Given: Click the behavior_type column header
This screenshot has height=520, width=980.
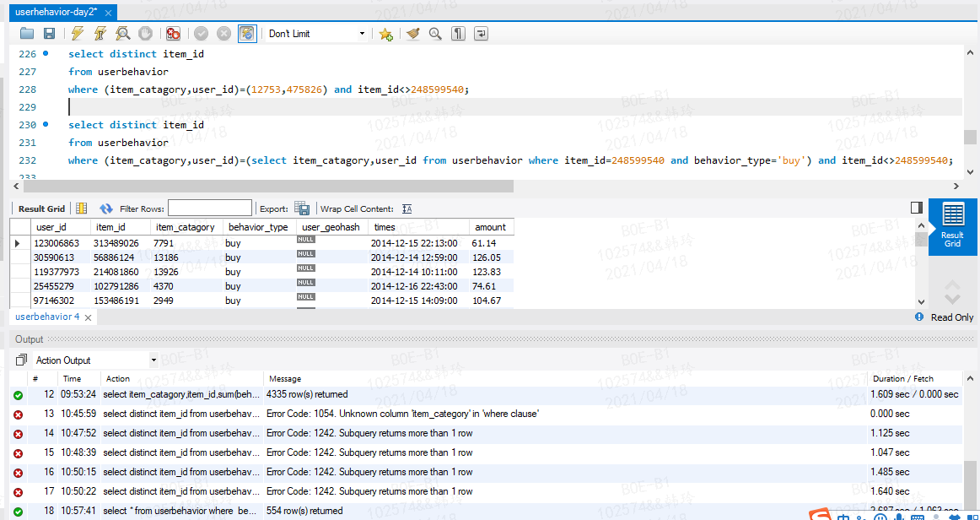Looking at the screenshot, I should pyautogui.click(x=260, y=227).
